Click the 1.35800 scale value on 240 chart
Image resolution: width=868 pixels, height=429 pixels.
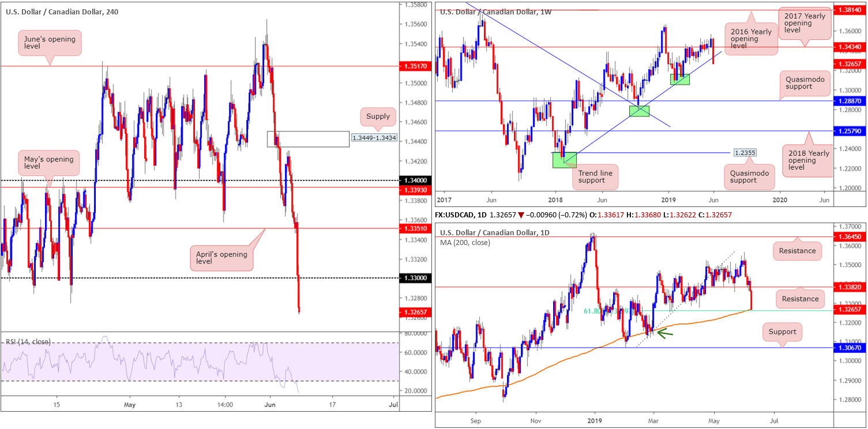pyautogui.click(x=415, y=5)
